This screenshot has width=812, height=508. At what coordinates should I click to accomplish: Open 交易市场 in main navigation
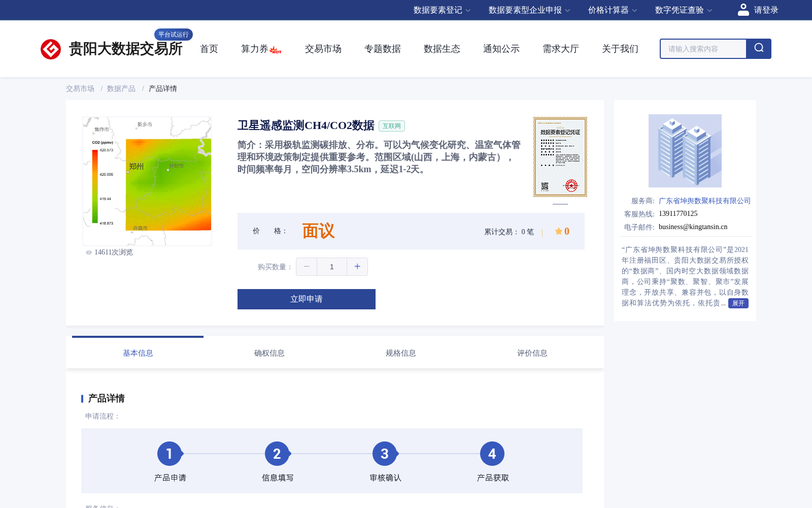click(x=323, y=49)
